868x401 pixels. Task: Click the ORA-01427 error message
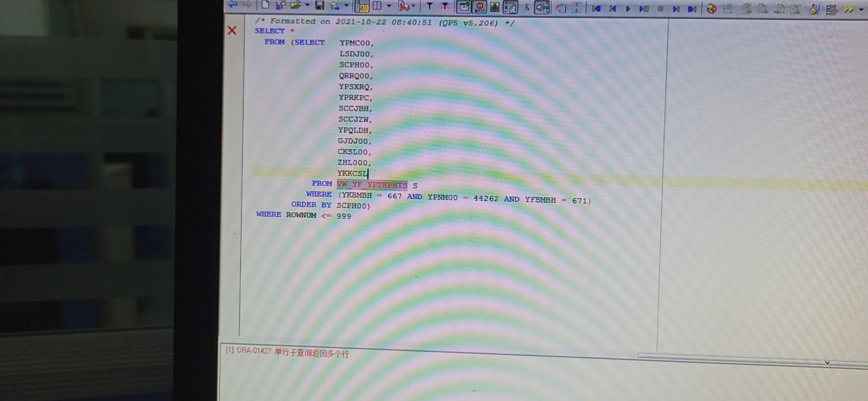[287, 352]
